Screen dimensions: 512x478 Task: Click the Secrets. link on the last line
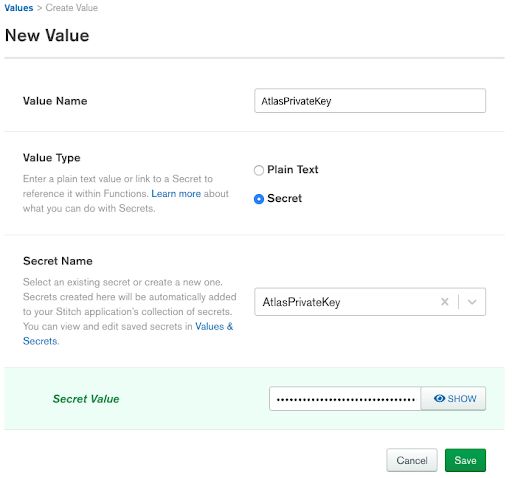41,341
